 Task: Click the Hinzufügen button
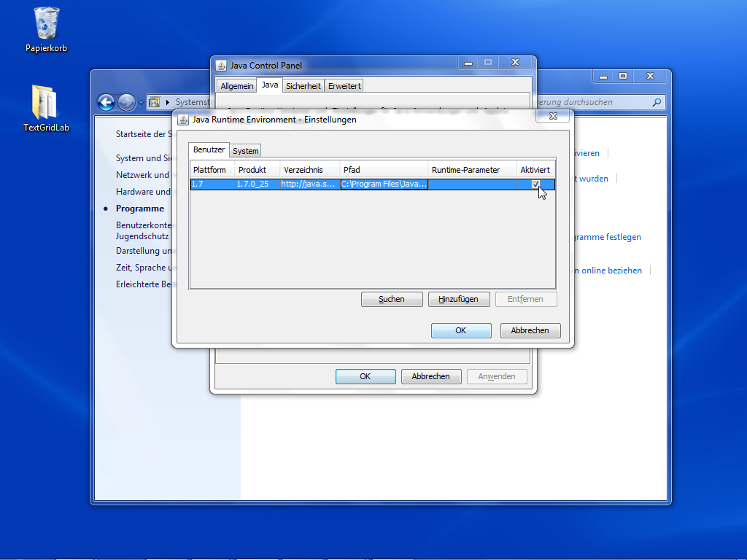[x=459, y=299]
